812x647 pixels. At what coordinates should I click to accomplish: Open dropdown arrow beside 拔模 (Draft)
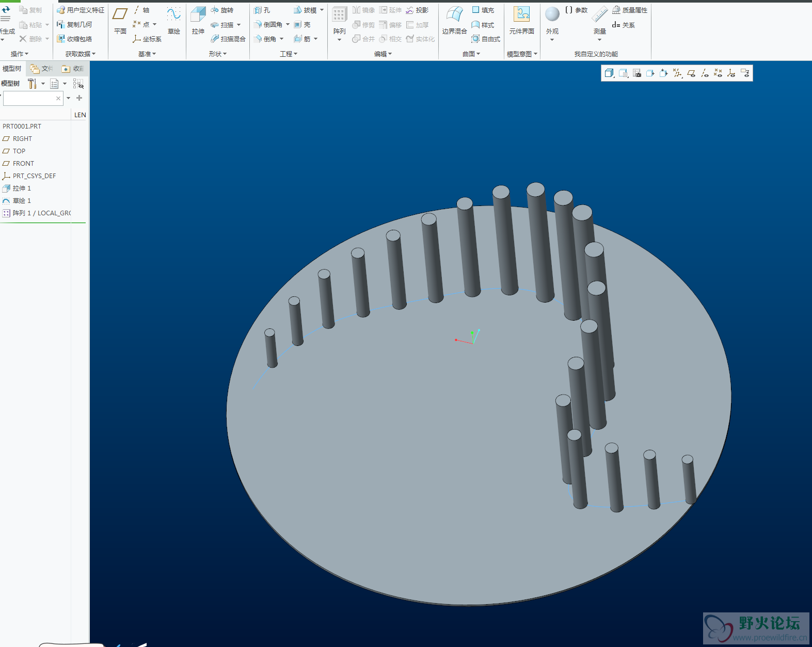[322, 10]
